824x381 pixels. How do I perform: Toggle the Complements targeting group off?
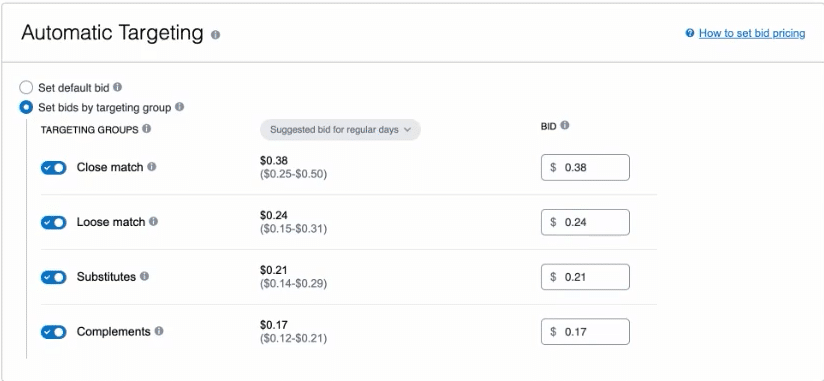coord(54,332)
